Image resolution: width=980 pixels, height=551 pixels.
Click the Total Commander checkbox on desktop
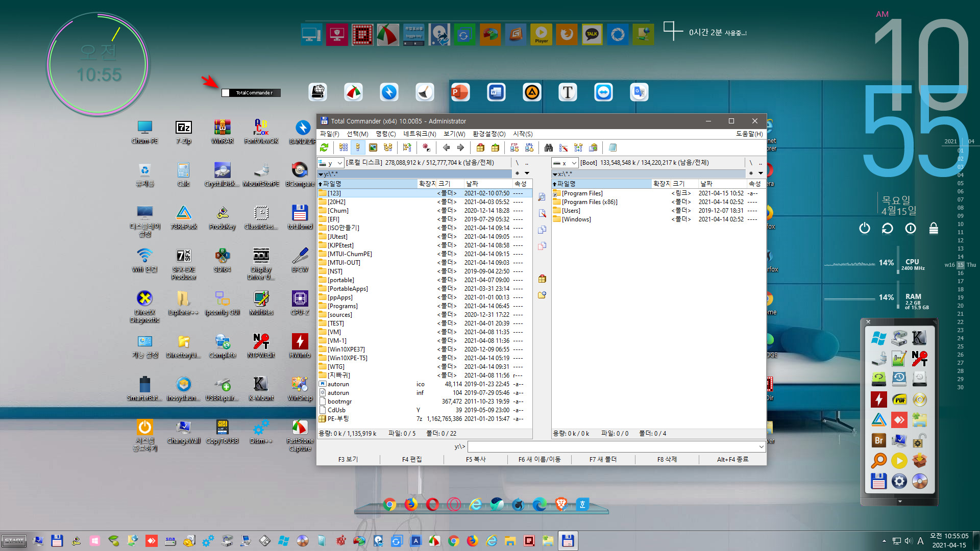click(226, 93)
